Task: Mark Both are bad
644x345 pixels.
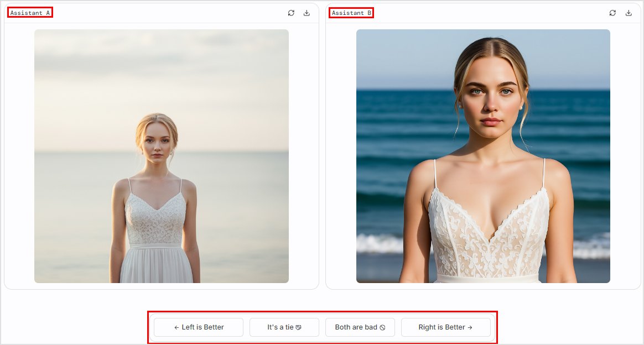Action: (x=360, y=327)
